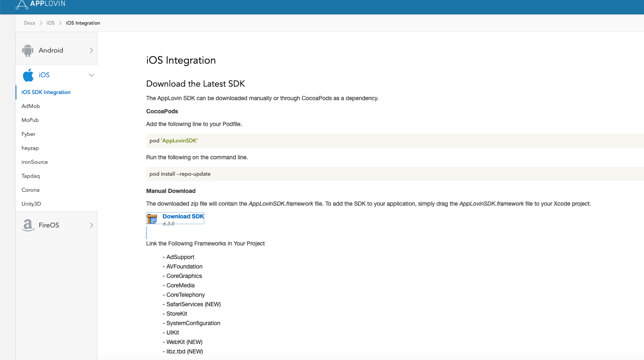
Task: Open the Corona sidebar page
Action: (30, 190)
